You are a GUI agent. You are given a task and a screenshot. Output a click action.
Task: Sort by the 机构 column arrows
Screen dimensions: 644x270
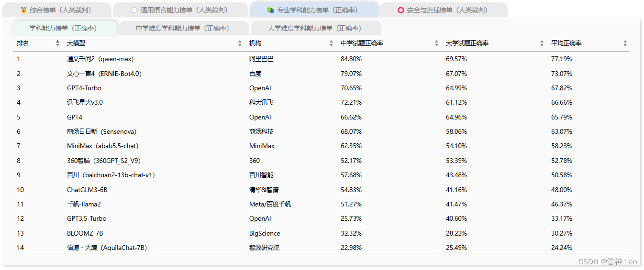tap(331, 43)
